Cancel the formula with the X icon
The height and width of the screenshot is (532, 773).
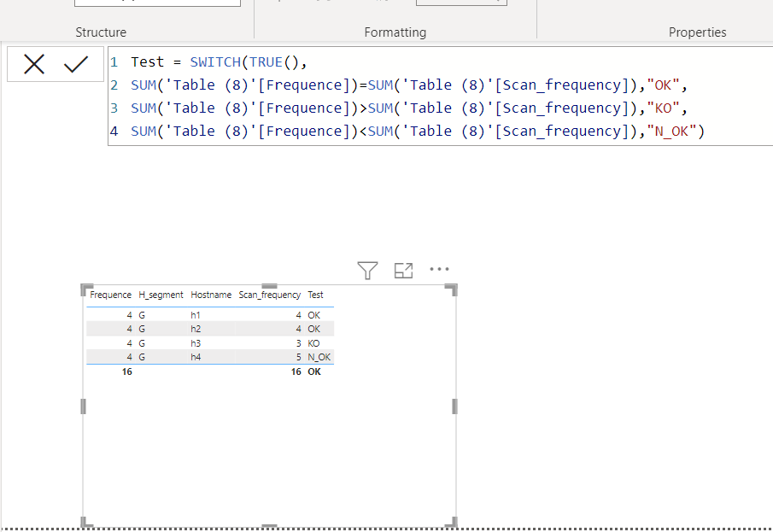coord(34,64)
